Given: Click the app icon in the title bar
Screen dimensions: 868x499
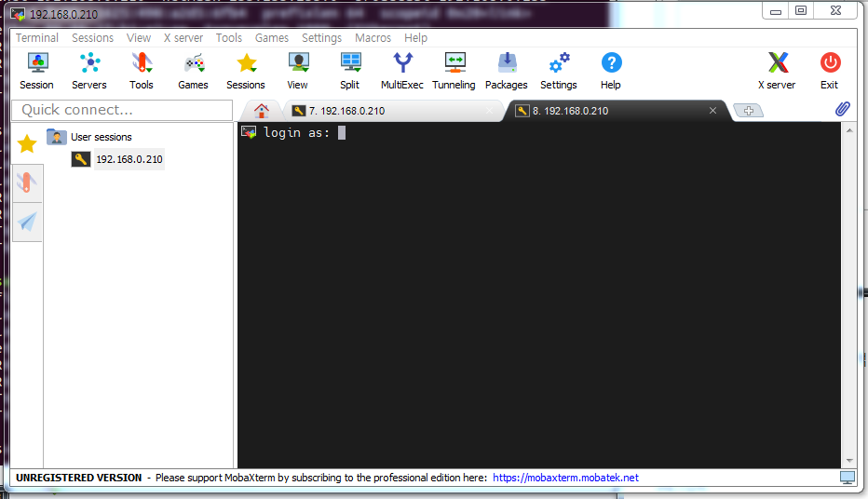Looking at the screenshot, I should pos(18,14).
